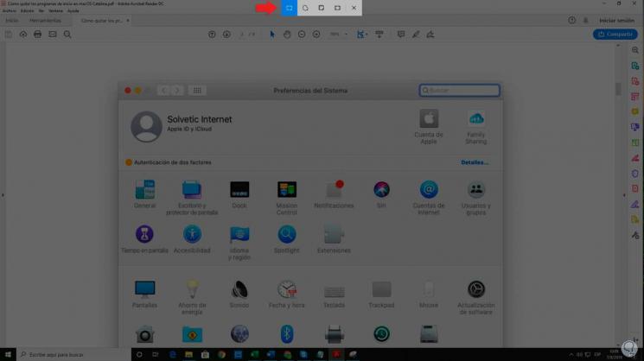
Task: Open the Export PDF tool in right pane
Action: (635, 66)
